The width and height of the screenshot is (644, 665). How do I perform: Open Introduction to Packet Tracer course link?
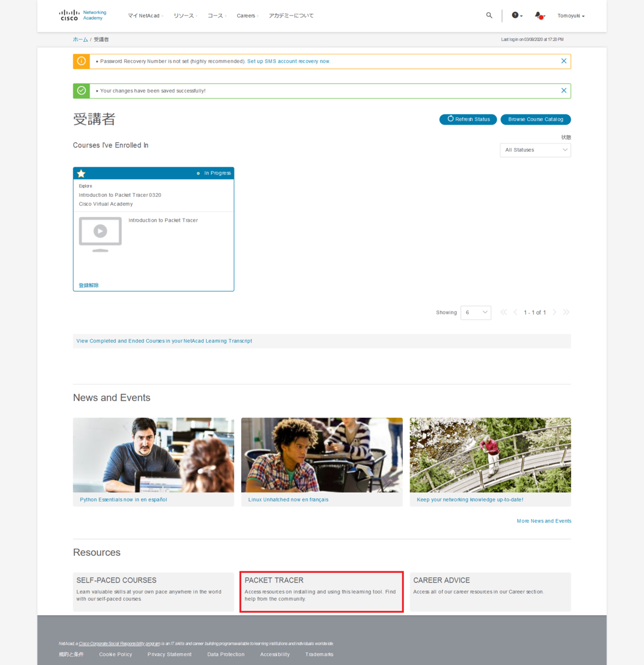click(163, 220)
